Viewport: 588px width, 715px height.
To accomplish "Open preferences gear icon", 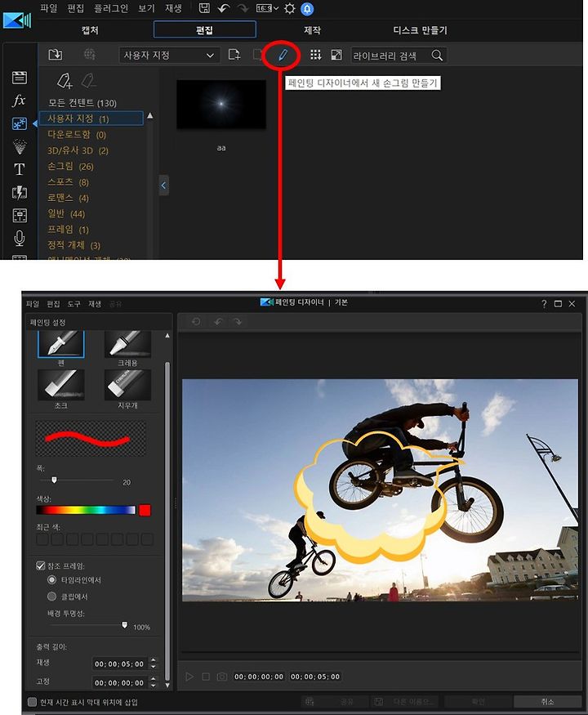I will pyautogui.click(x=289, y=8).
